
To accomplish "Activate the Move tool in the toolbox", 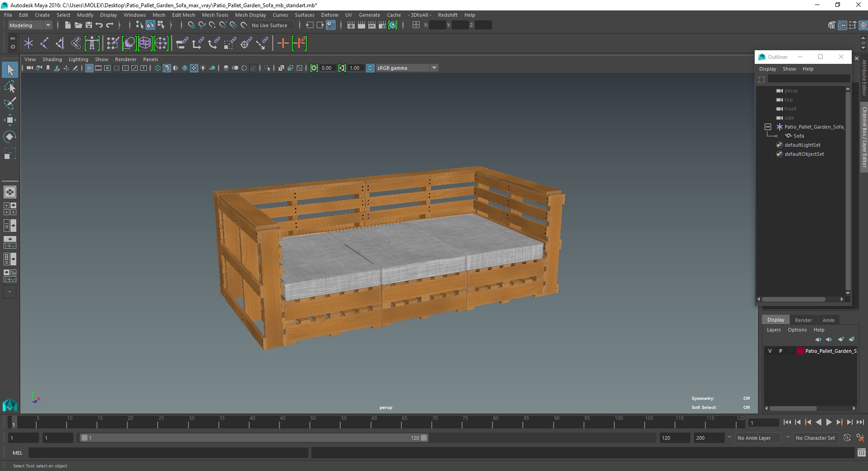I will point(10,120).
